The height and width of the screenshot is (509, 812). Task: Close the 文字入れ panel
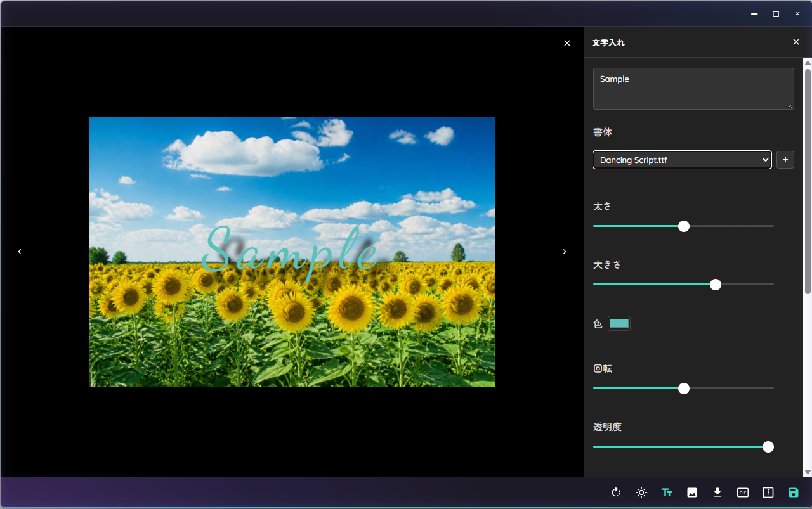796,42
